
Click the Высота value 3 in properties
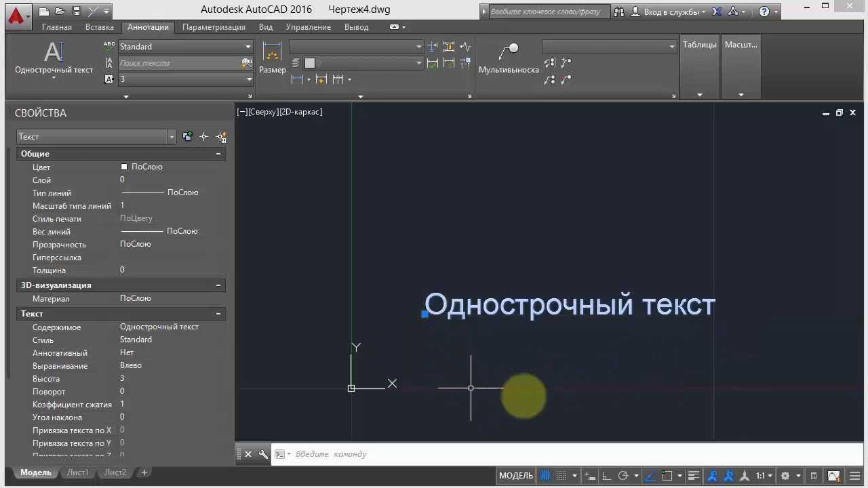click(122, 378)
